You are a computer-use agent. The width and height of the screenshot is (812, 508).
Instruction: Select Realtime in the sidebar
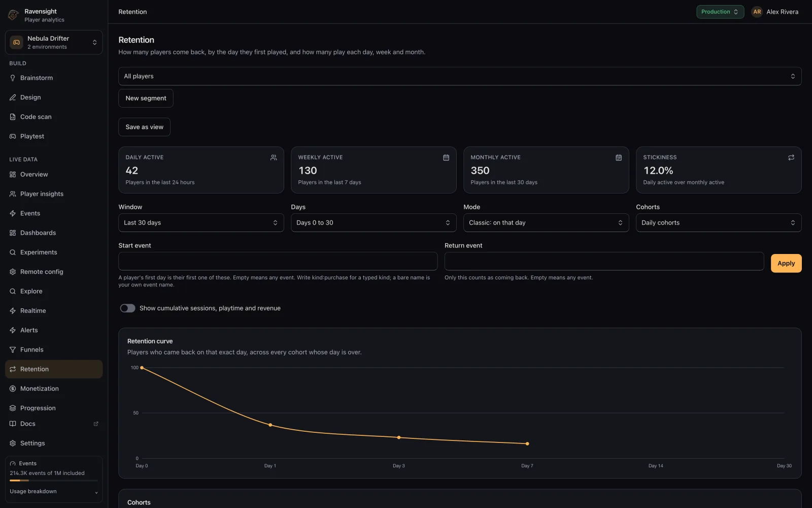pos(54,311)
